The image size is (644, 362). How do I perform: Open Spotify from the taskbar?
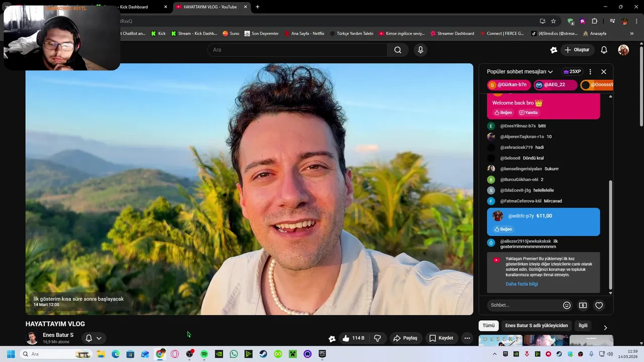click(x=204, y=354)
